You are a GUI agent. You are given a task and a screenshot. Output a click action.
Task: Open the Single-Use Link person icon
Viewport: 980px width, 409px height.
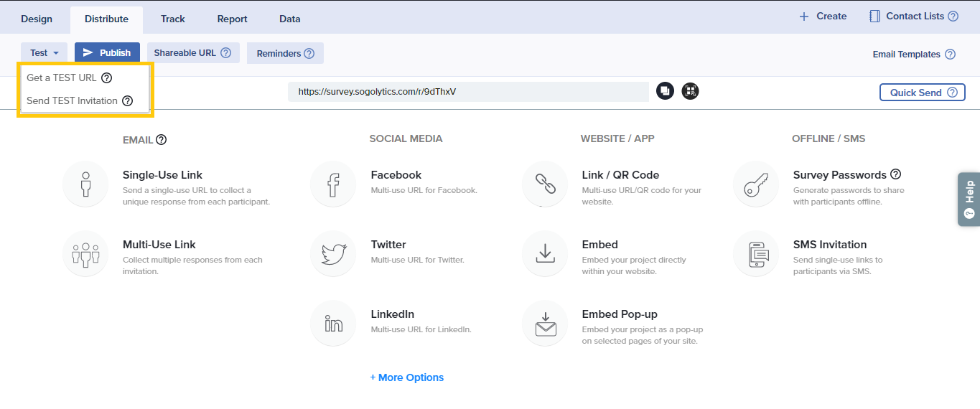pos(85,184)
